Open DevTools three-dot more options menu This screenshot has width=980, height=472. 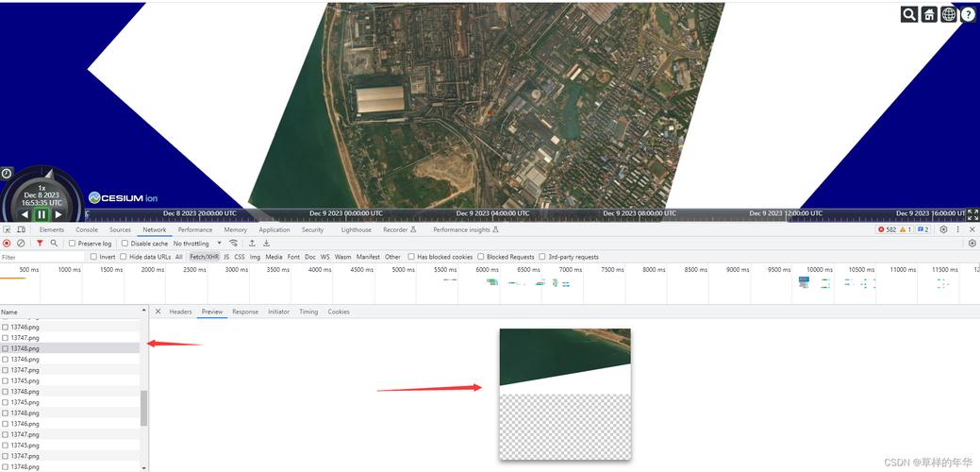959,229
